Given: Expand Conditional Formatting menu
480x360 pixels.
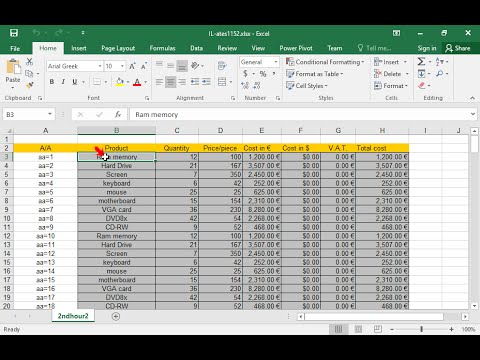Looking at the screenshot, I should click(x=325, y=62).
